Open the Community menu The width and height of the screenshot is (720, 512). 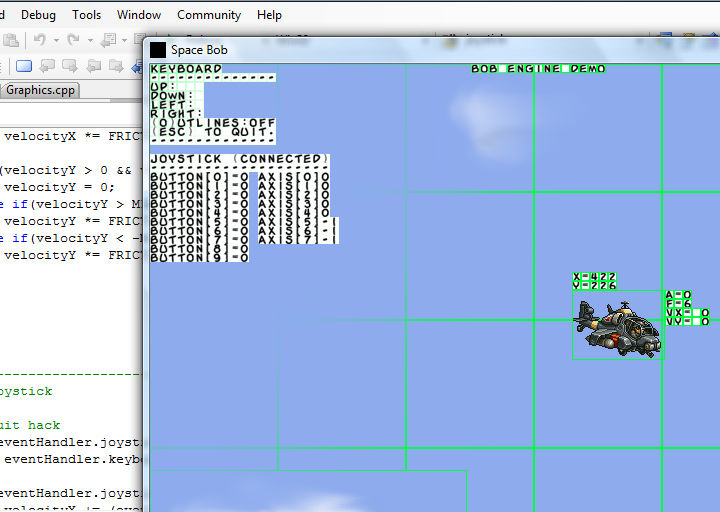(x=209, y=15)
